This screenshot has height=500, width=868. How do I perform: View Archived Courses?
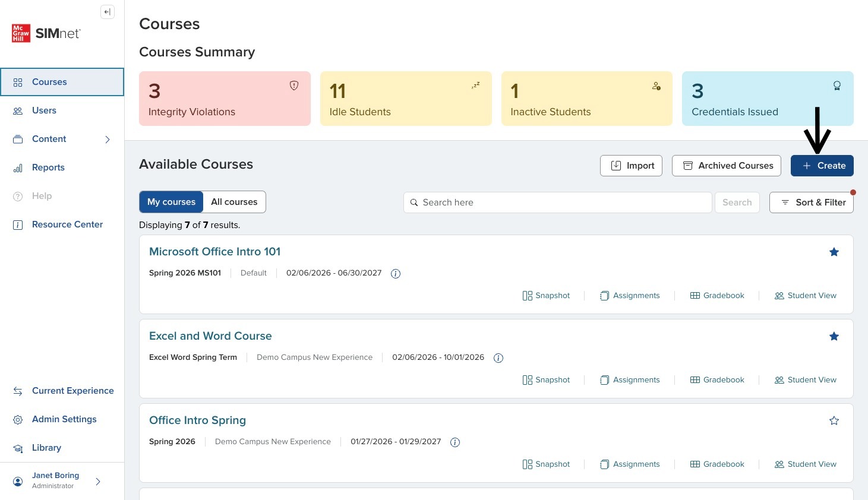pyautogui.click(x=727, y=166)
